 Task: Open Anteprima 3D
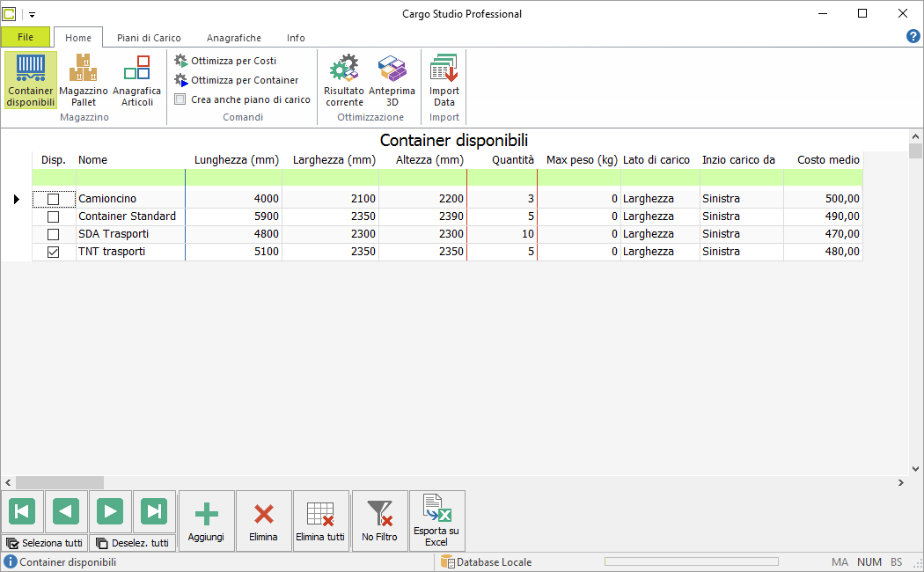pyautogui.click(x=392, y=80)
